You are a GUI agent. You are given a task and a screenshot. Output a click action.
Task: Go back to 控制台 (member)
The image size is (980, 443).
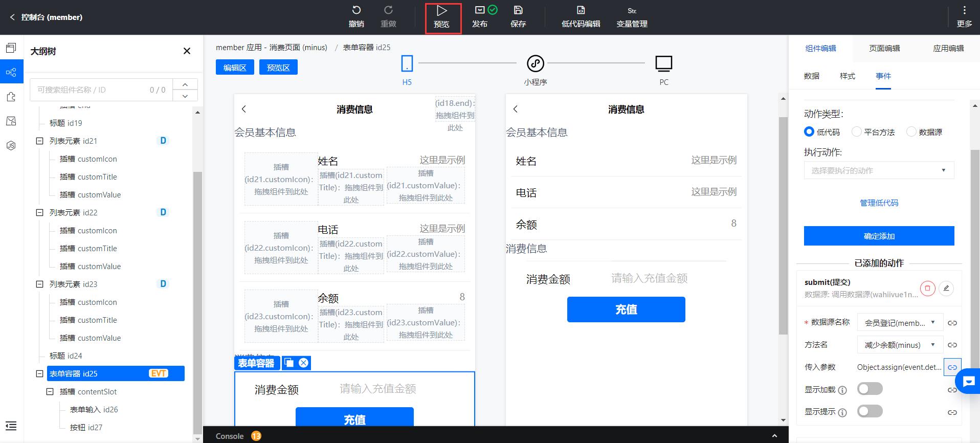point(46,17)
